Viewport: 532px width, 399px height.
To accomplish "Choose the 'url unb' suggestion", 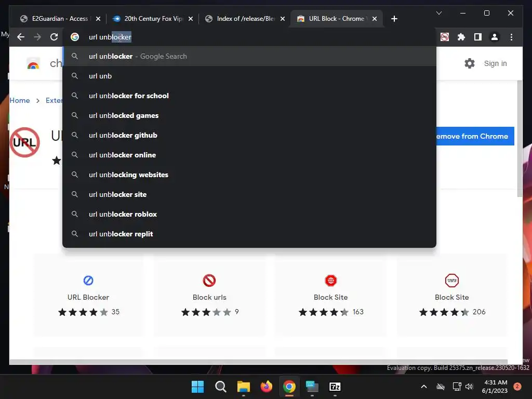I will 249,76.
